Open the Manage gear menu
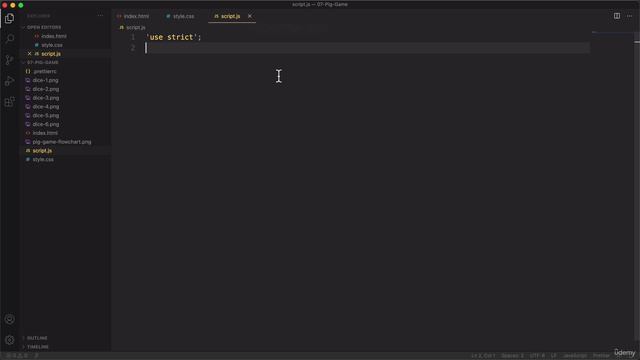 click(x=9, y=340)
